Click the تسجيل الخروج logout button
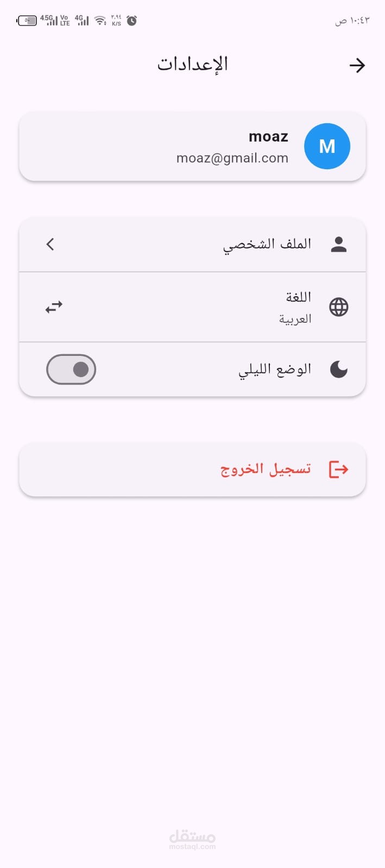385x868 pixels. 192,469
